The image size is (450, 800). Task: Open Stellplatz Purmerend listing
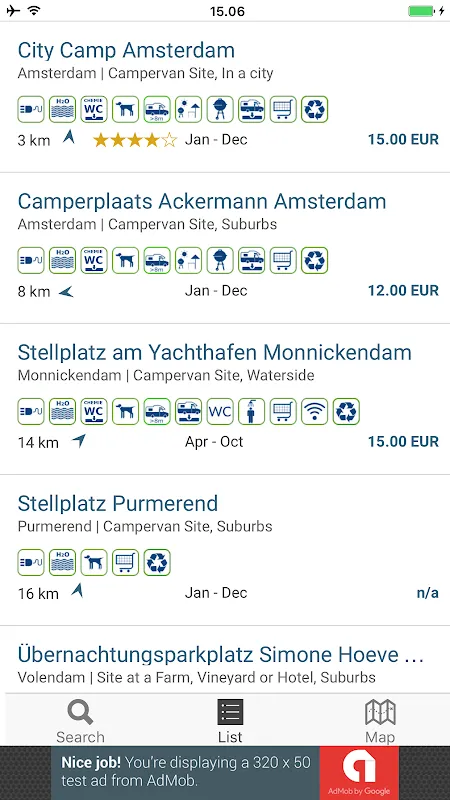tap(225, 550)
